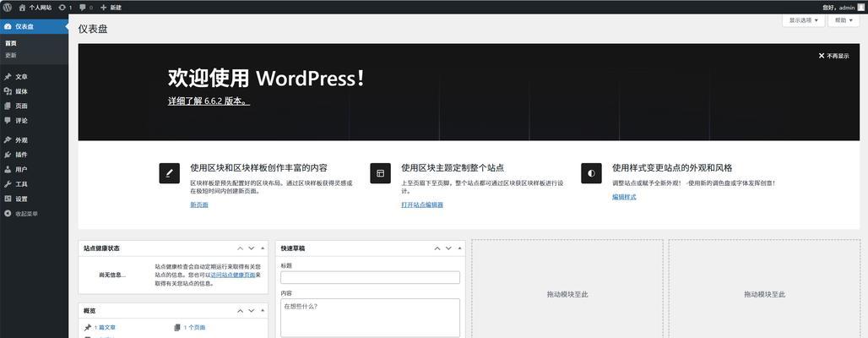Screen dimensions: 868x338
Task: Click the 个人网站 site name
Action: pos(40,8)
